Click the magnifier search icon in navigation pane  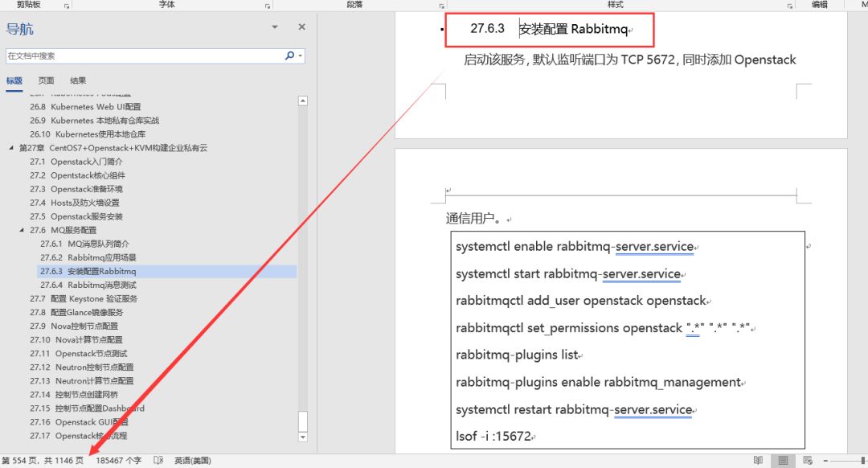pos(289,55)
